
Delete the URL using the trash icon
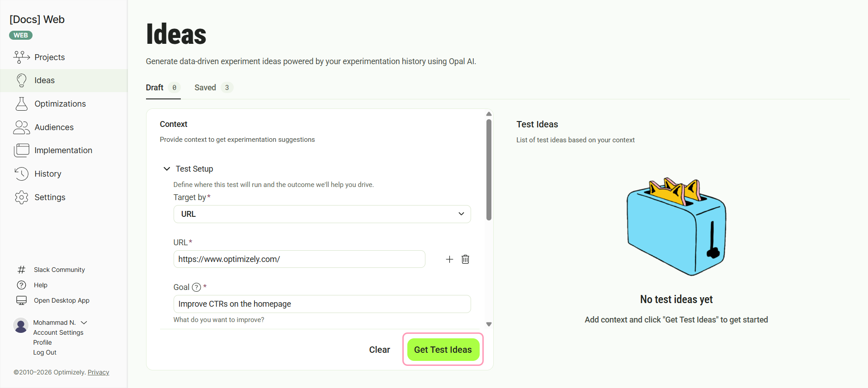[x=465, y=259]
